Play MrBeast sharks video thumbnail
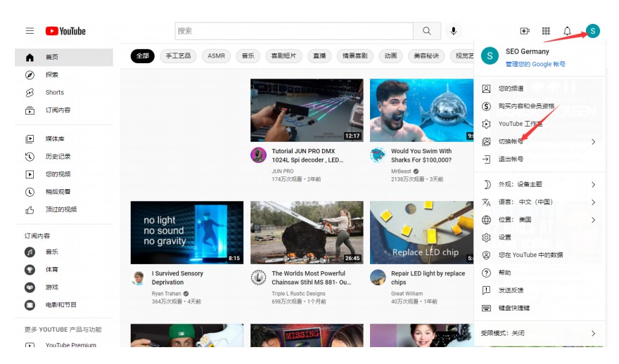 (x=421, y=110)
